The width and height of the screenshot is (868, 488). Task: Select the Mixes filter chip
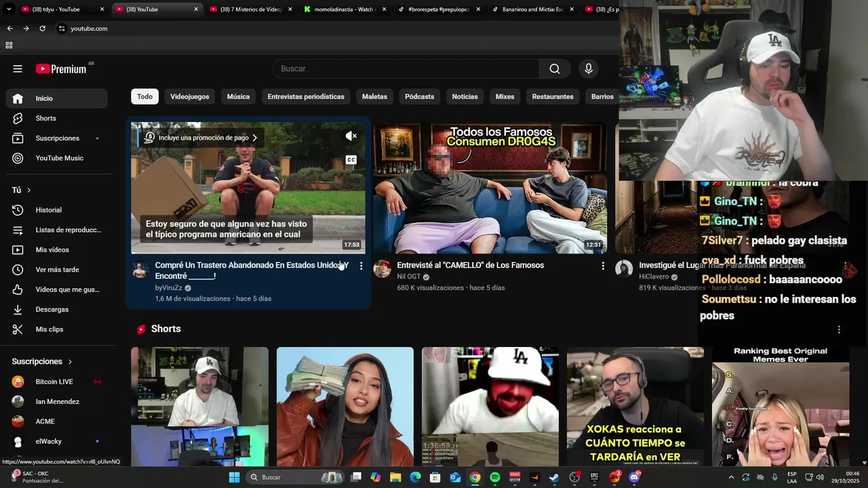pyautogui.click(x=505, y=96)
